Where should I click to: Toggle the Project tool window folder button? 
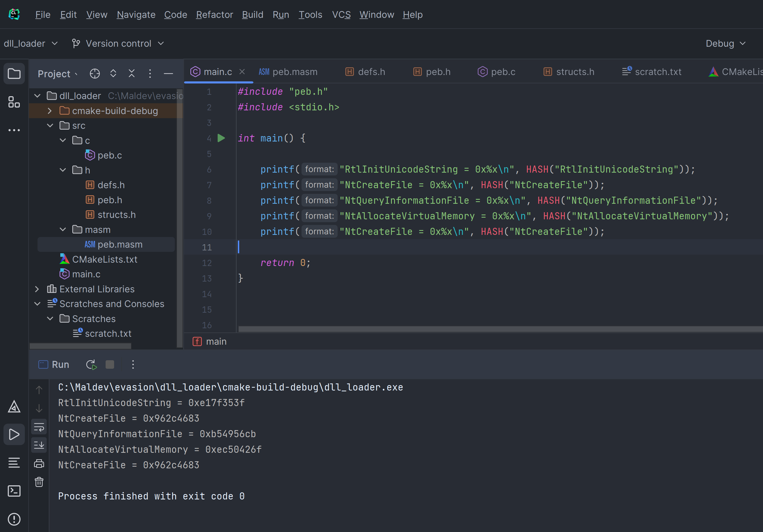(x=14, y=73)
